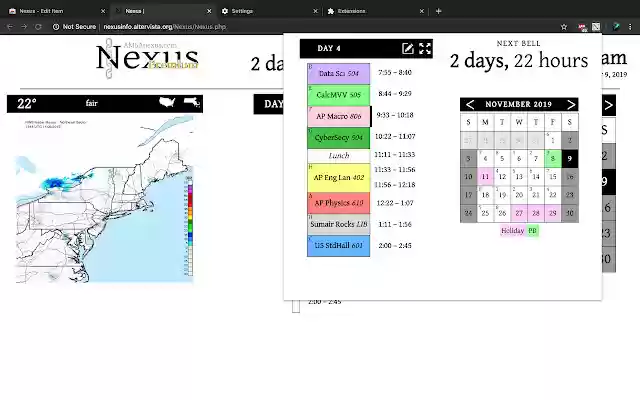This screenshot has height=400, width=640.
Task: Select the active Nexus tab
Action: point(162,11)
